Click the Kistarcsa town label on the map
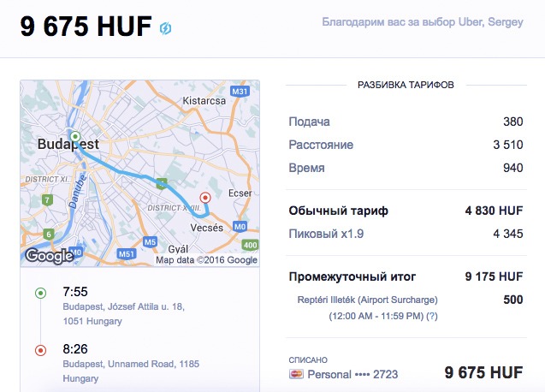 [204, 100]
